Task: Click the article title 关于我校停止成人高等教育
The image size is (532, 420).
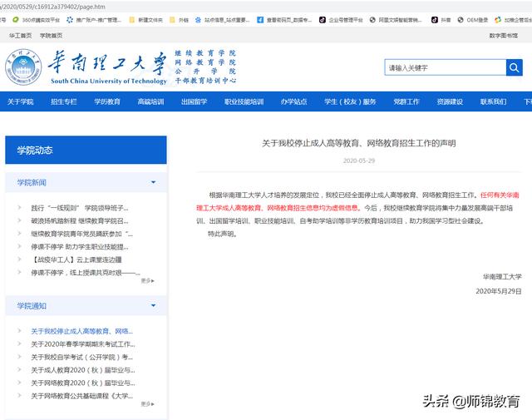Action: point(358,143)
